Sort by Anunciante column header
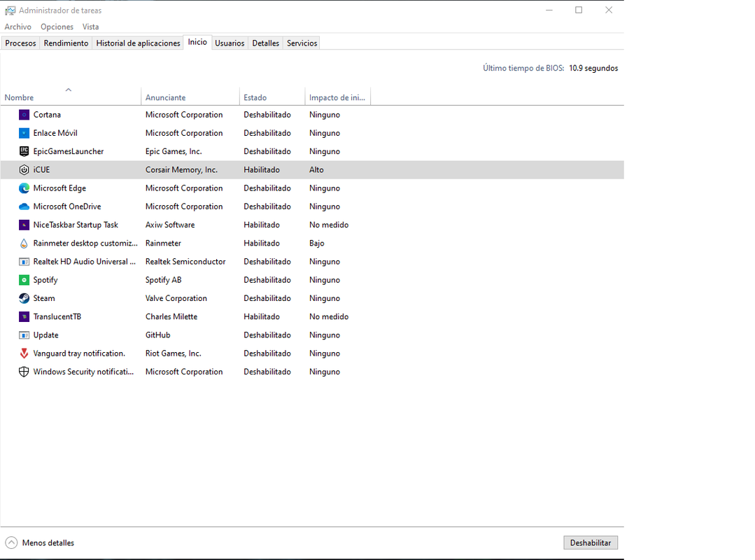 click(190, 97)
